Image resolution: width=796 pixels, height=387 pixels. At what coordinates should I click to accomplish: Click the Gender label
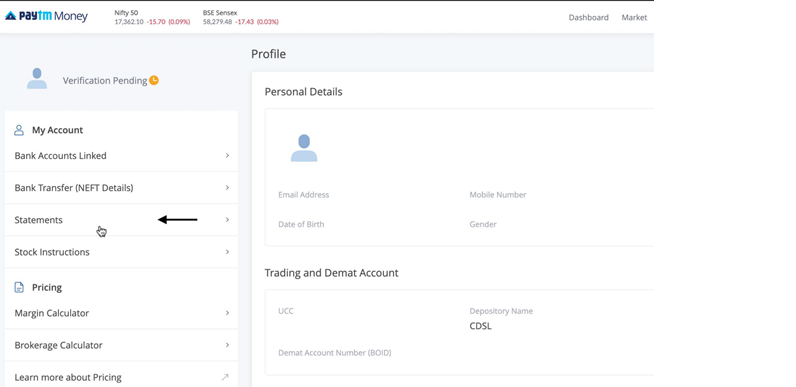[483, 224]
